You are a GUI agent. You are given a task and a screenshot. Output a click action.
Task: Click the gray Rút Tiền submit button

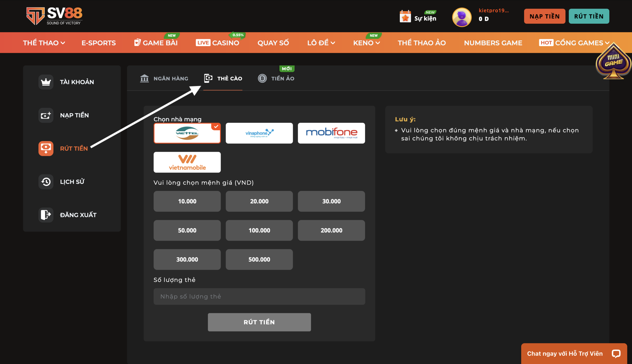(259, 322)
